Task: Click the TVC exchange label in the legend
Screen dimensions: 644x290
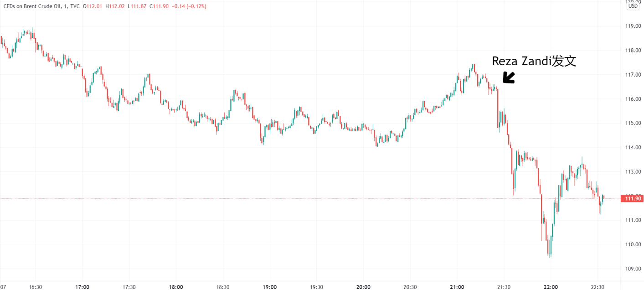Action: (x=75, y=6)
